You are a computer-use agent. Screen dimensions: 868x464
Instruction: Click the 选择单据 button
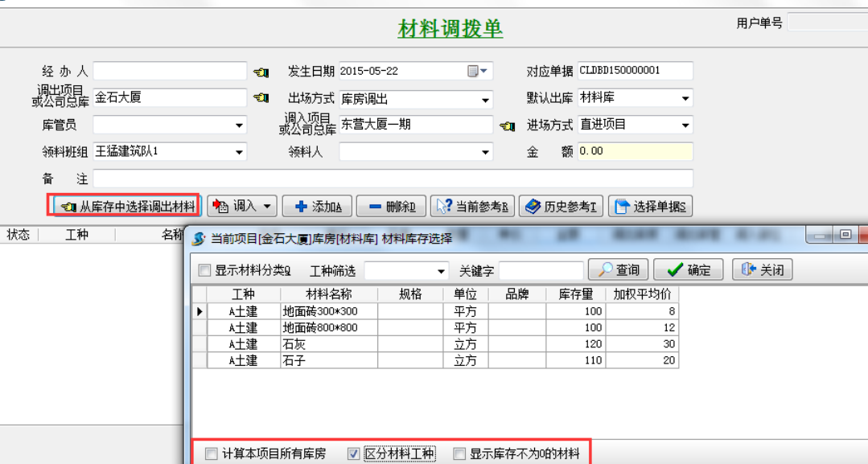pos(650,207)
